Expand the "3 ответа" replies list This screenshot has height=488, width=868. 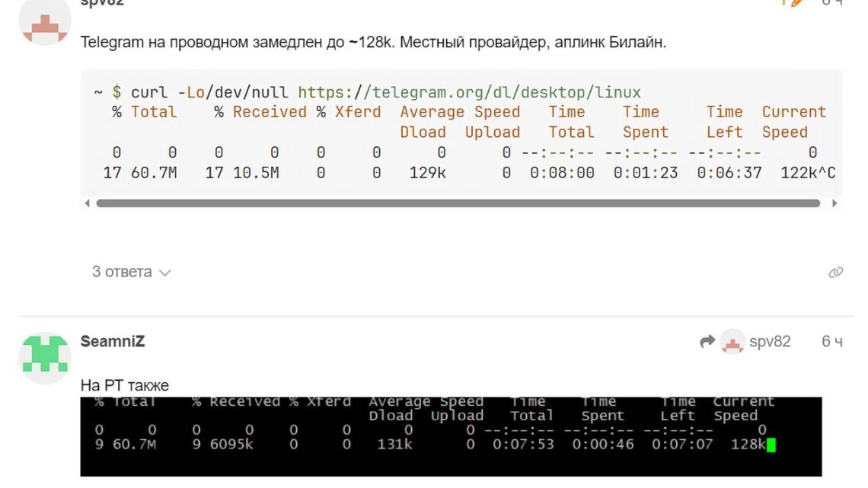pyautogui.click(x=122, y=272)
